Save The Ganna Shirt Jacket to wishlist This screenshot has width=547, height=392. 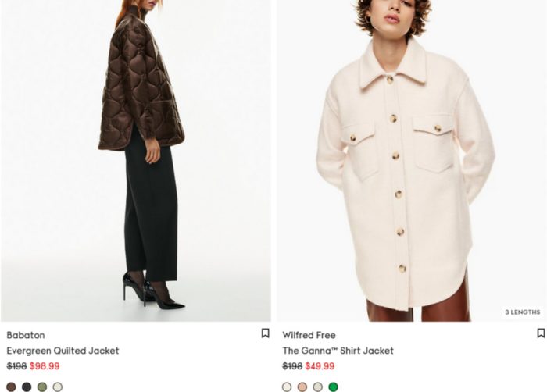(541, 333)
